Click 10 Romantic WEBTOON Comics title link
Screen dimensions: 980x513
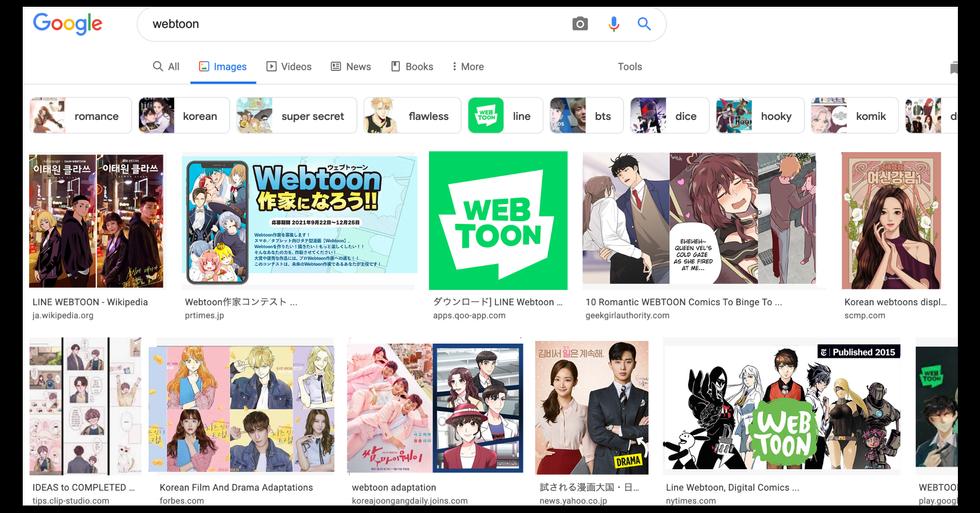point(684,302)
